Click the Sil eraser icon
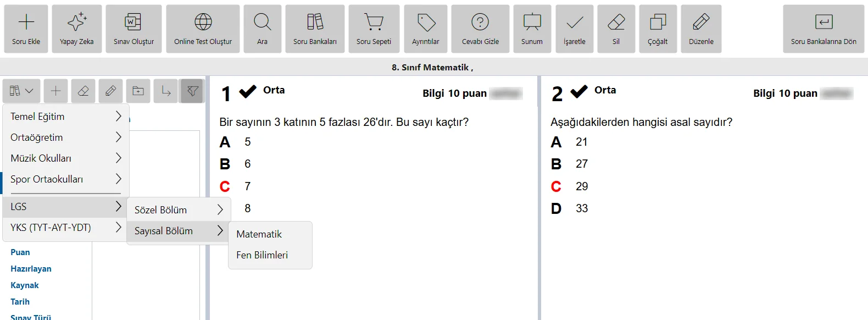The image size is (868, 320). coord(616,23)
